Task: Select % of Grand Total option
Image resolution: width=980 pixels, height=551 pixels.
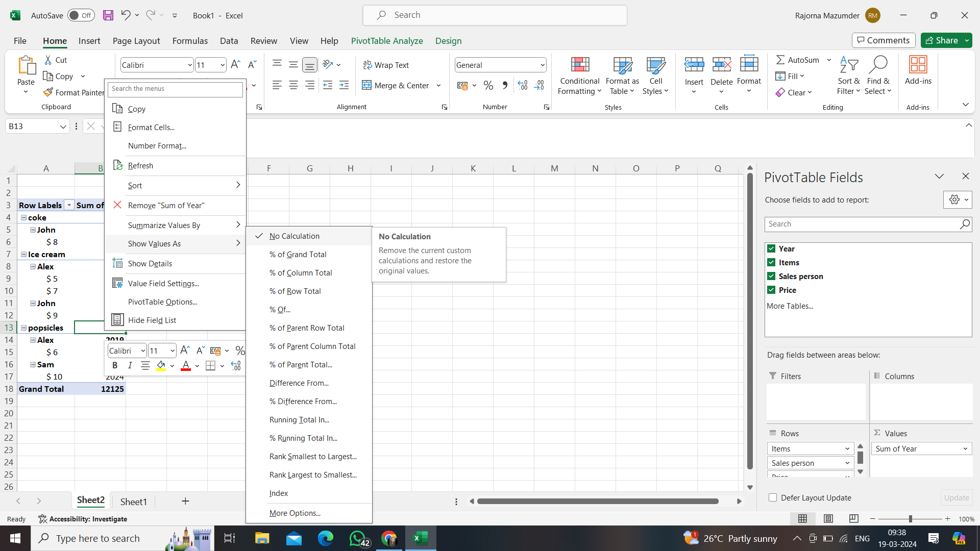Action: (x=298, y=255)
